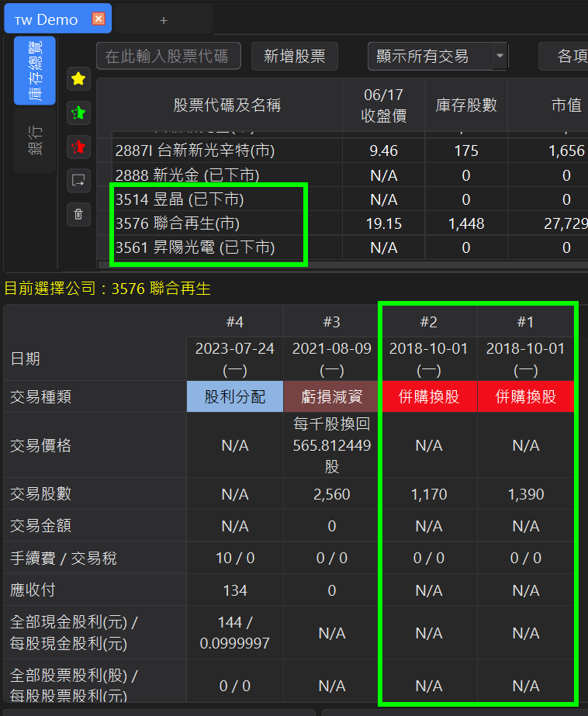The image size is (588, 716).
Task: Click traded shares 1,390 cell
Action: point(525,494)
